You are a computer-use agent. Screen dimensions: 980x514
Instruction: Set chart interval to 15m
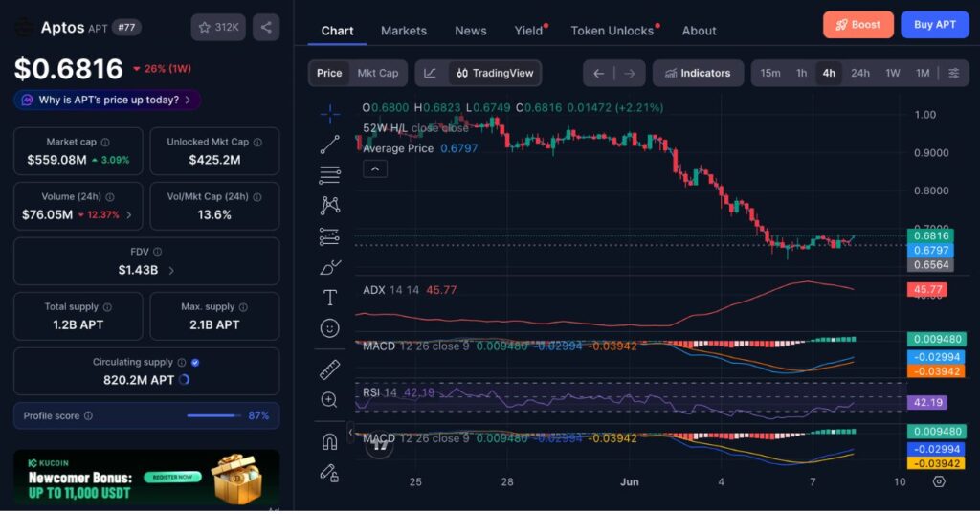click(x=770, y=73)
